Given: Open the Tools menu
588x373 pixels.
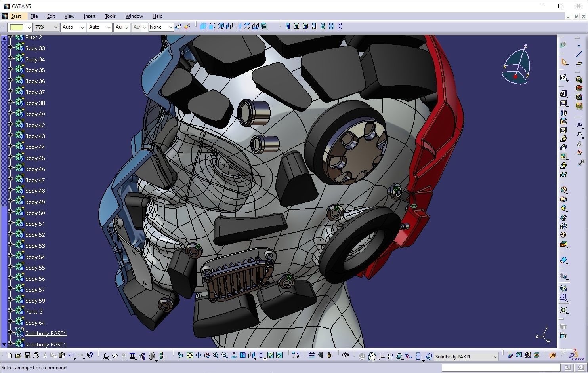Looking at the screenshot, I should [x=110, y=16].
